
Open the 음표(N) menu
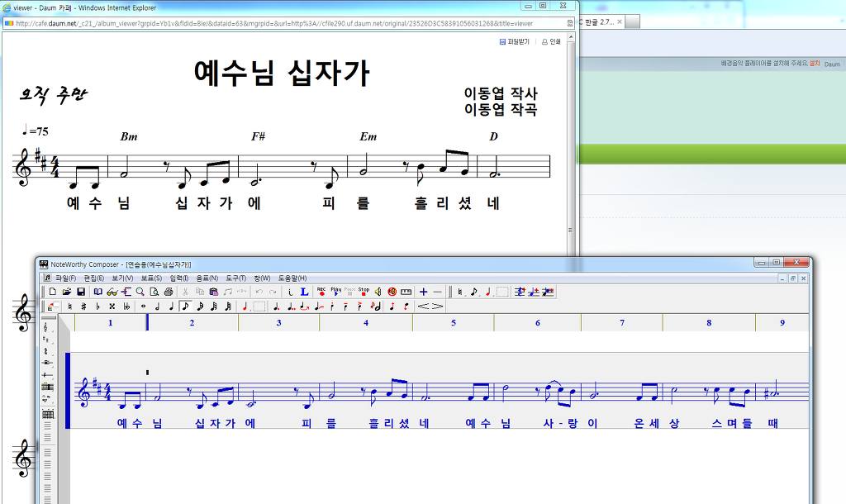207,278
